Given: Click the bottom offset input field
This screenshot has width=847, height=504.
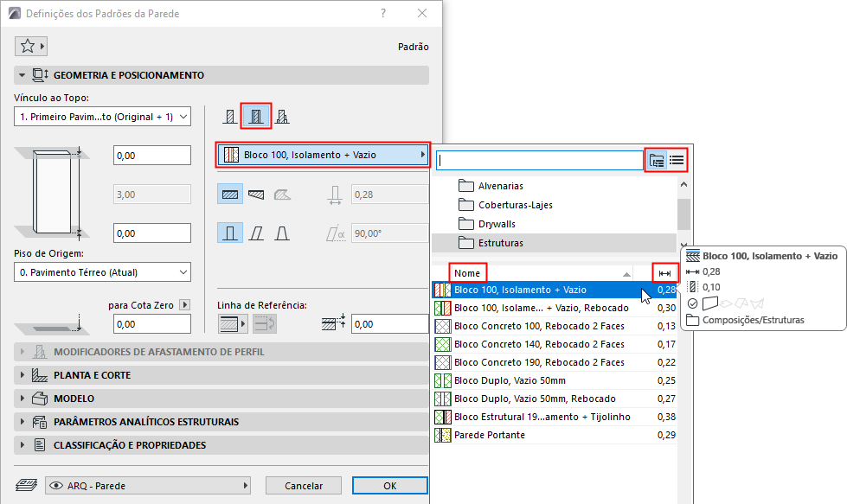Looking at the screenshot, I should click(x=152, y=233).
